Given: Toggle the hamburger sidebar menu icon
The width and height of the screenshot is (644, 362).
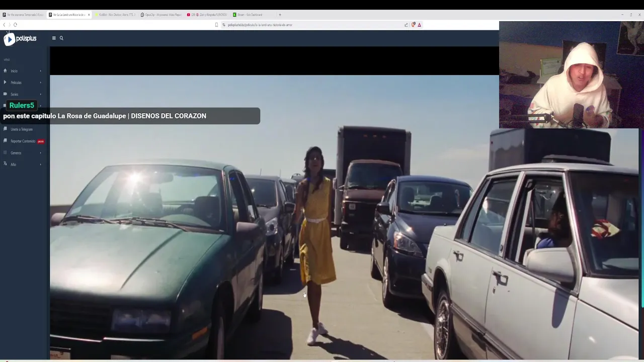Looking at the screenshot, I should click(x=54, y=38).
